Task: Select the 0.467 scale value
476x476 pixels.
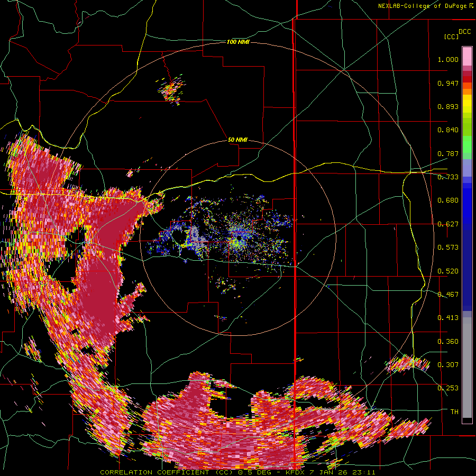Action: [448, 295]
